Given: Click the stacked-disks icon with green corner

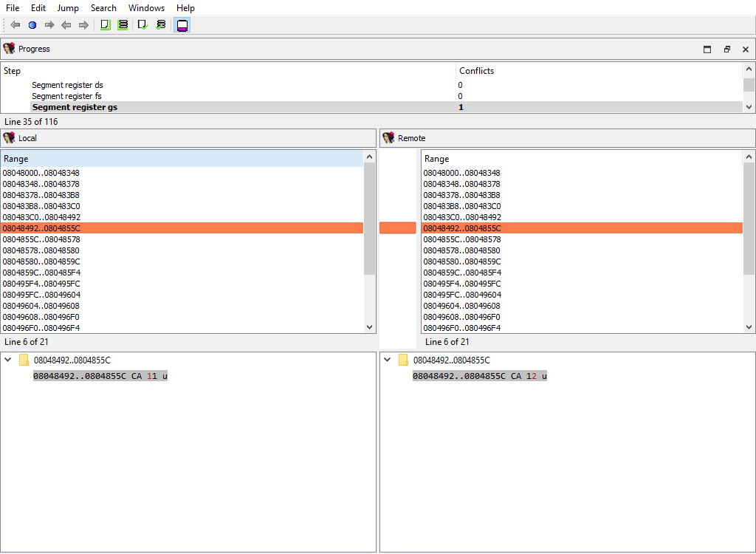Looking at the screenshot, I should (123, 25).
